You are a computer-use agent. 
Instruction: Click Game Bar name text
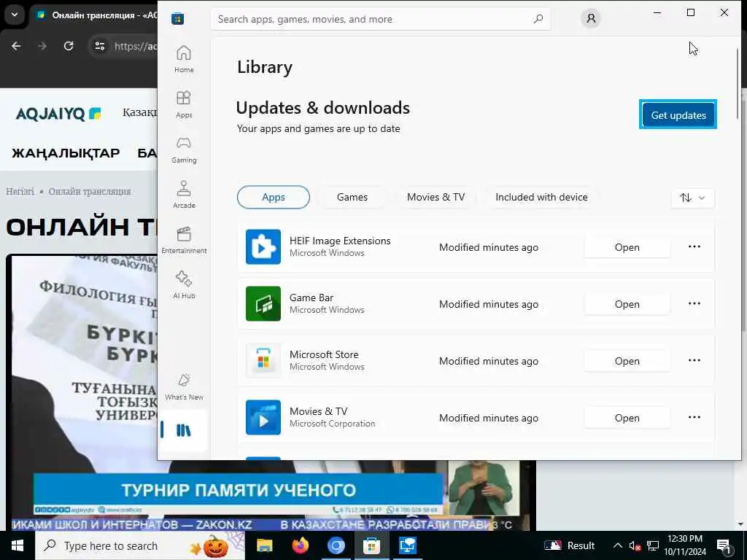[311, 297]
